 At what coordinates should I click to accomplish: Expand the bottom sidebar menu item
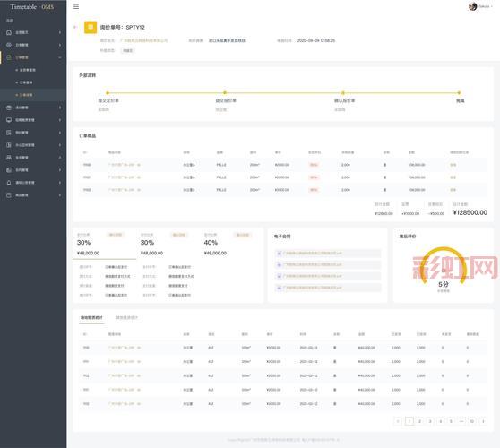point(33,195)
